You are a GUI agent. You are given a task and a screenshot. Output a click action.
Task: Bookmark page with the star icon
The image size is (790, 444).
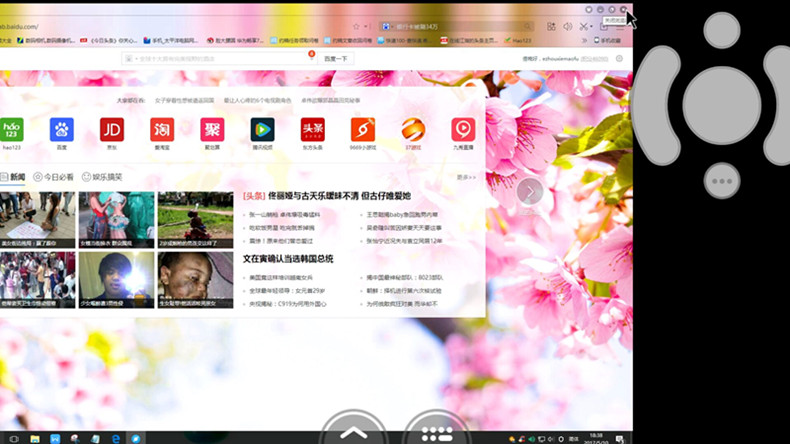click(x=356, y=26)
